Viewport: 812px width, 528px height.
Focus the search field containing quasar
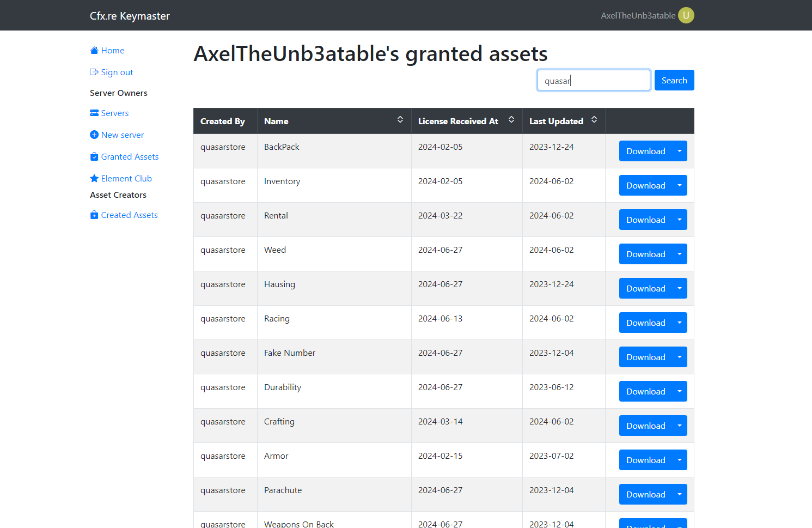pos(594,80)
